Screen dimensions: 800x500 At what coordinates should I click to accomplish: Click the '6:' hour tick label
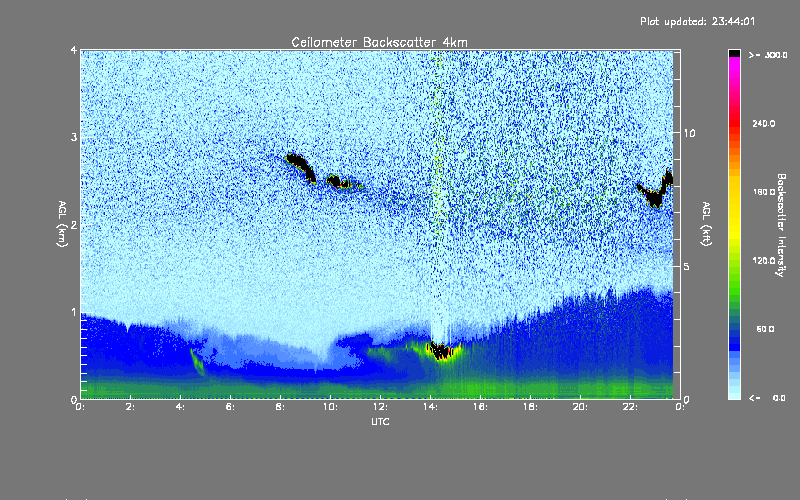[231, 407]
